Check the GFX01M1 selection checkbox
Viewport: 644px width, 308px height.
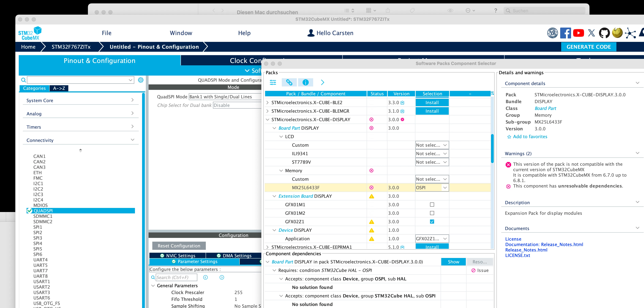click(x=432, y=205)
